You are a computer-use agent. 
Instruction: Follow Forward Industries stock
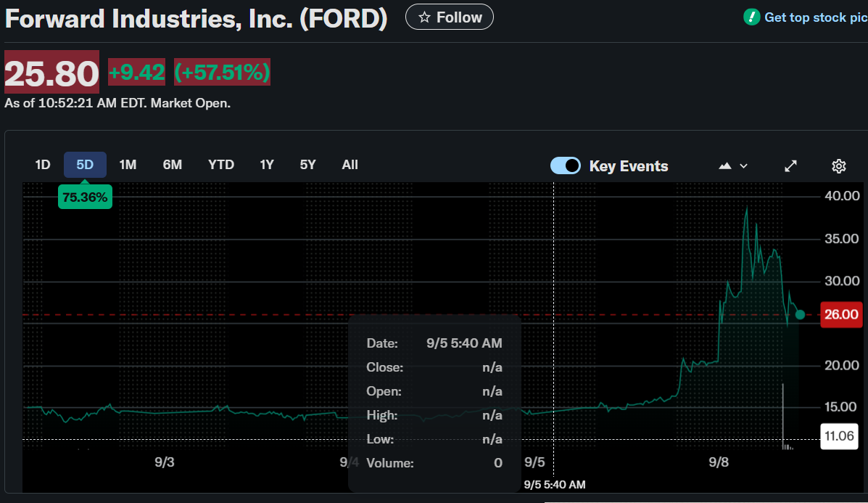point(450,17)
